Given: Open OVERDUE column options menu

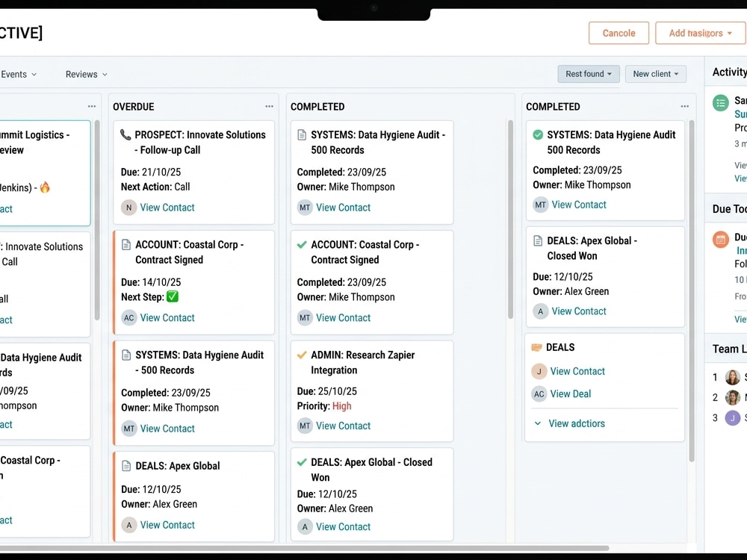Looking at the screenshot, I should pos(269,107).
